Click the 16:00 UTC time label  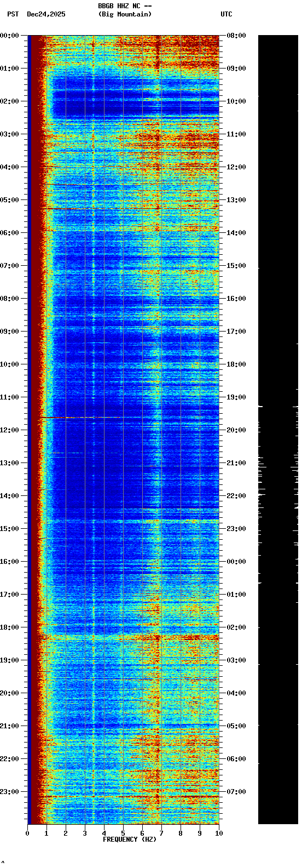(x=236, y=299)
